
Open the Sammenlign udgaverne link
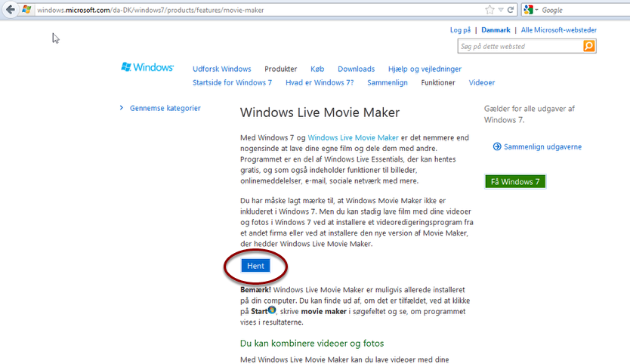point(543,147)
